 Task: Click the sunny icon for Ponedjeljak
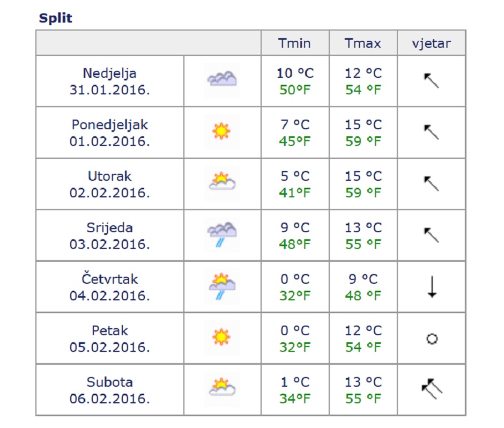221,131
